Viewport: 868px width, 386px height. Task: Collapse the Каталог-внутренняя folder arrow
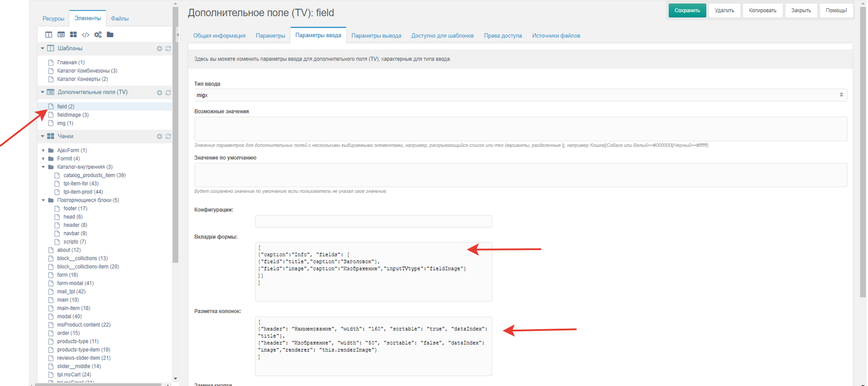(x=43, y=167)
